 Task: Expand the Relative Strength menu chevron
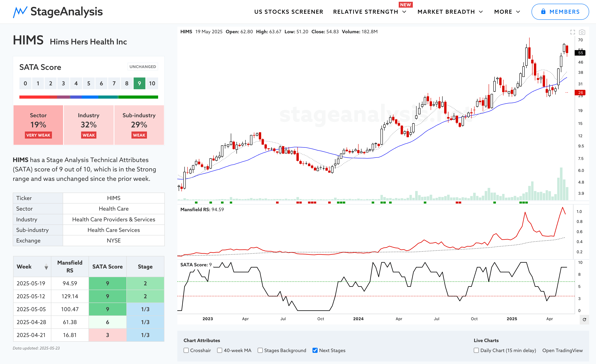404,12
